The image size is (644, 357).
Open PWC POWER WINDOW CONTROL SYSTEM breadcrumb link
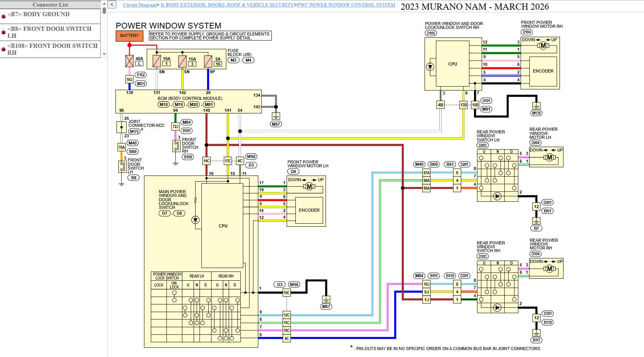[x=346, y=5]
